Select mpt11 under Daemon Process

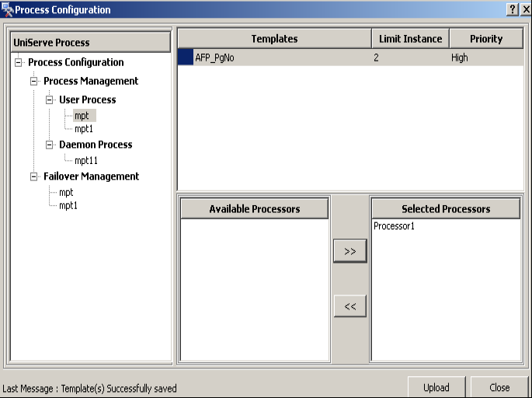(86, 160)
